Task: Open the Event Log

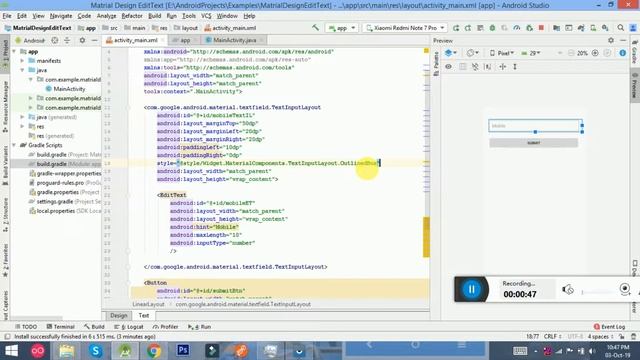Action: [x=609, y=327]
